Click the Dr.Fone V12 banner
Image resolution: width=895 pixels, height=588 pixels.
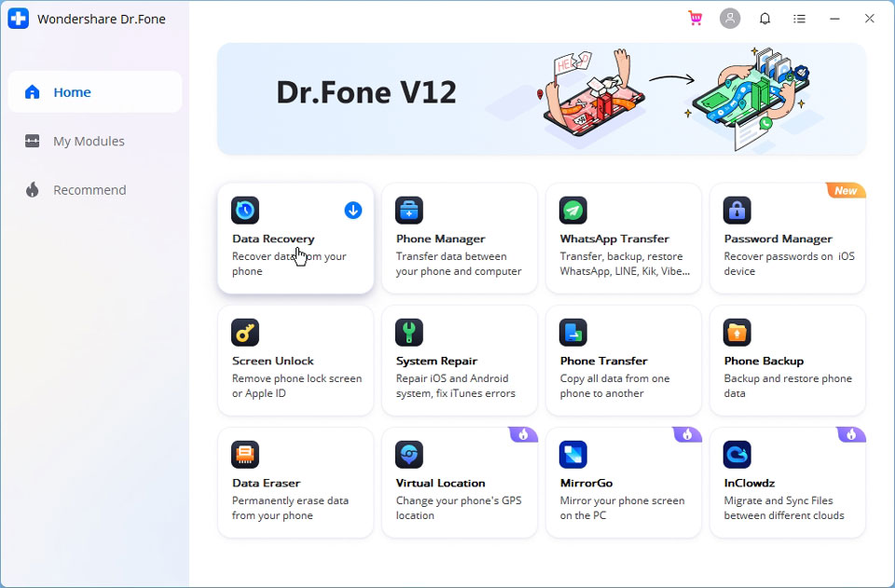(x=541, y=99)
